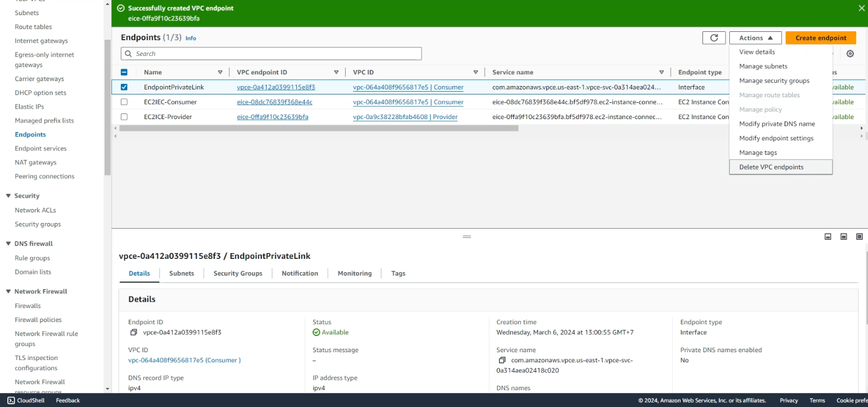The image size is (868, 407).
Task: Maximize the details split panel
Action: pos(860,236)
